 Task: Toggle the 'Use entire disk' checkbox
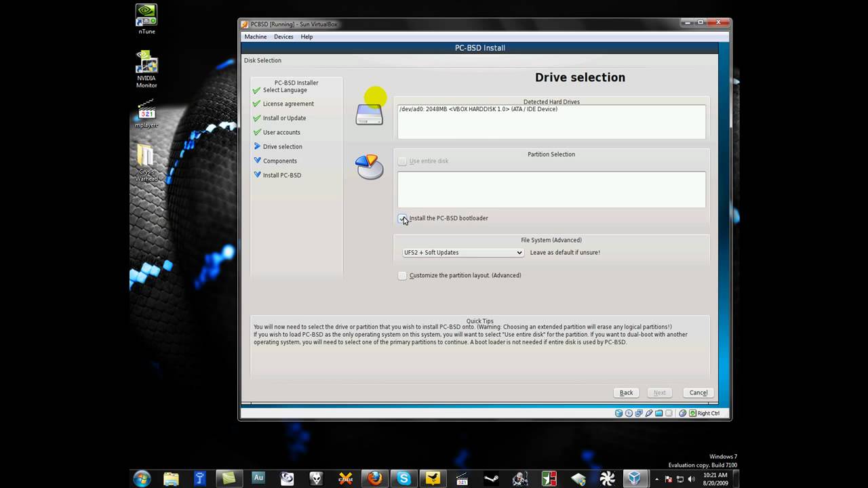click(402, 161)
